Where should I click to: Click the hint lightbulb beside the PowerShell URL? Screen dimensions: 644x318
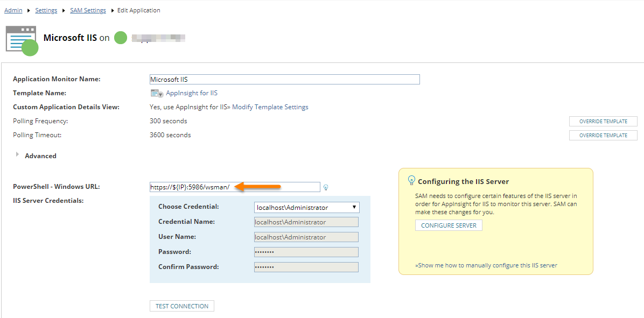coord(326,187)
